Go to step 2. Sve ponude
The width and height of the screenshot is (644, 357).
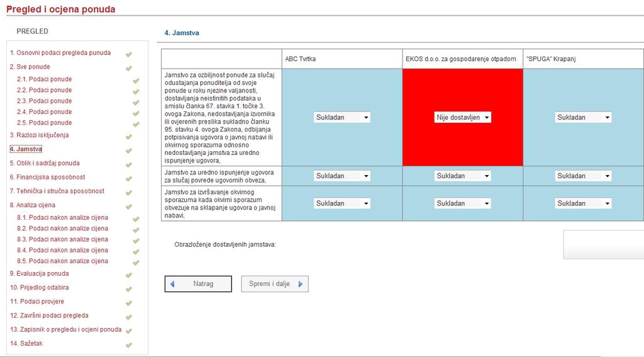pyautogui.click(x=30, y=67)
